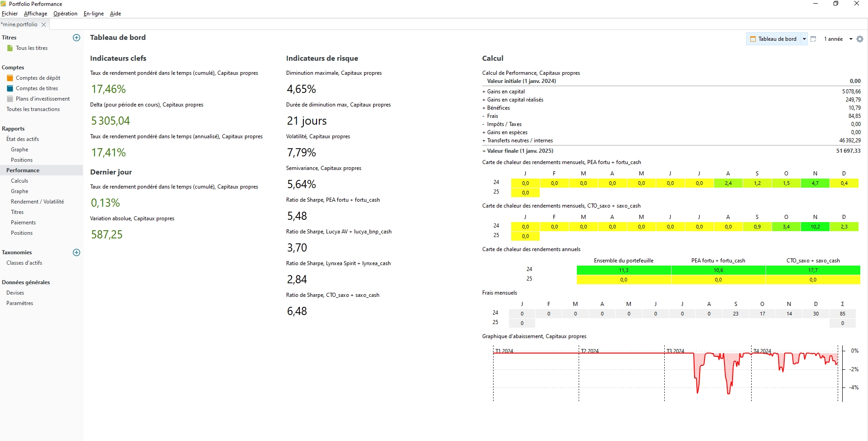The height and width of the screenshot is (441, 868).
Task: Click the Indicateurs de risque column heading
Action: (322, 58)
